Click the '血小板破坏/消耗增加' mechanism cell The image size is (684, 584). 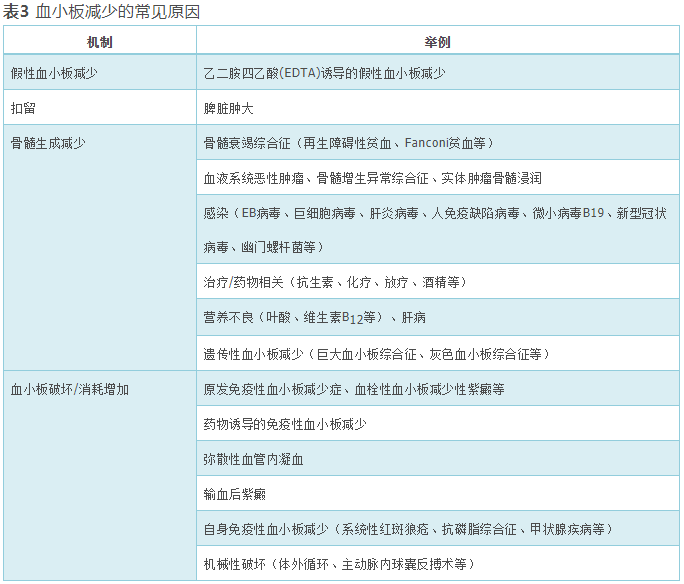(69, 389)
